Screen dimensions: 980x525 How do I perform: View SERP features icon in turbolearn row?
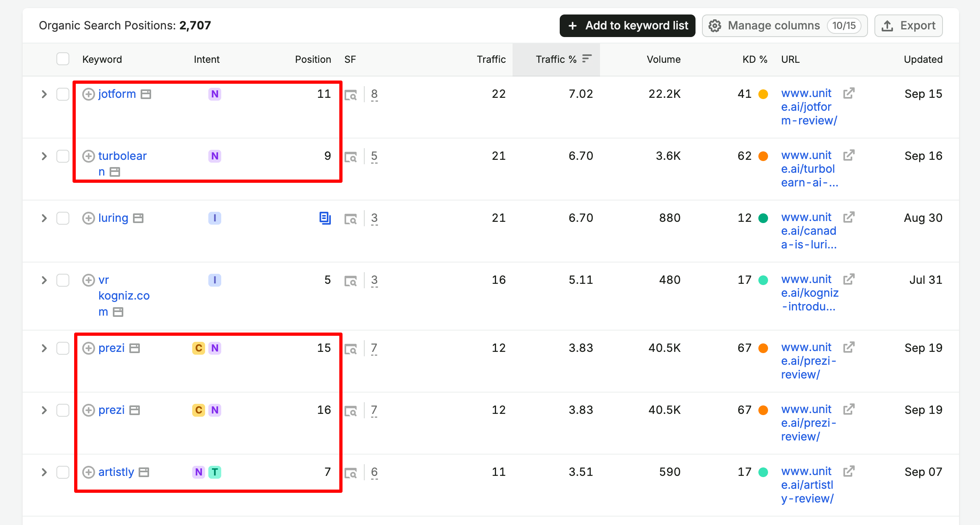point(351,157)
